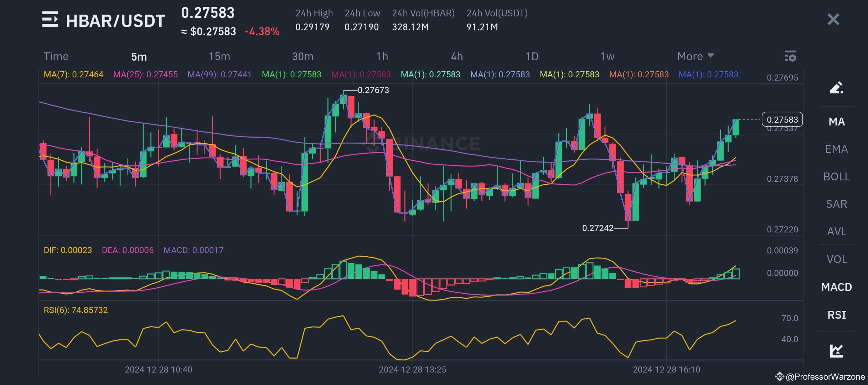Toggle the MACD sub-indicator
The image size is (868, 385).
[x=836, y=287]
